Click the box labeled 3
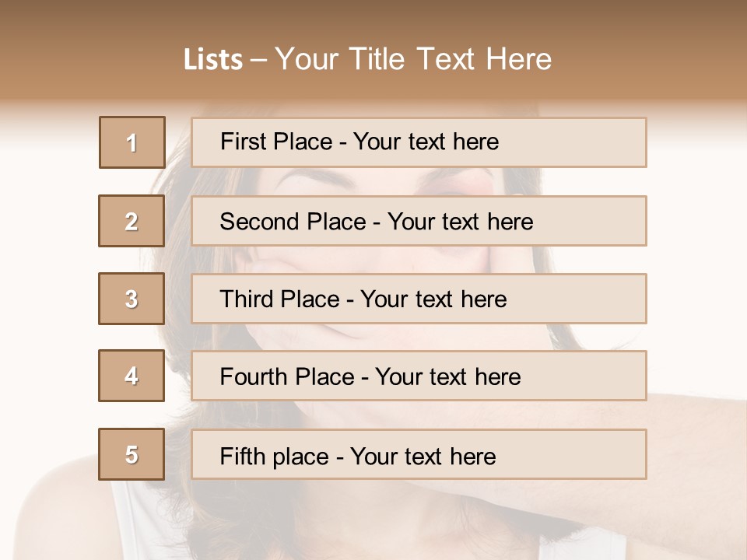The height and width of the screenshot is (560, 747). 132,299
